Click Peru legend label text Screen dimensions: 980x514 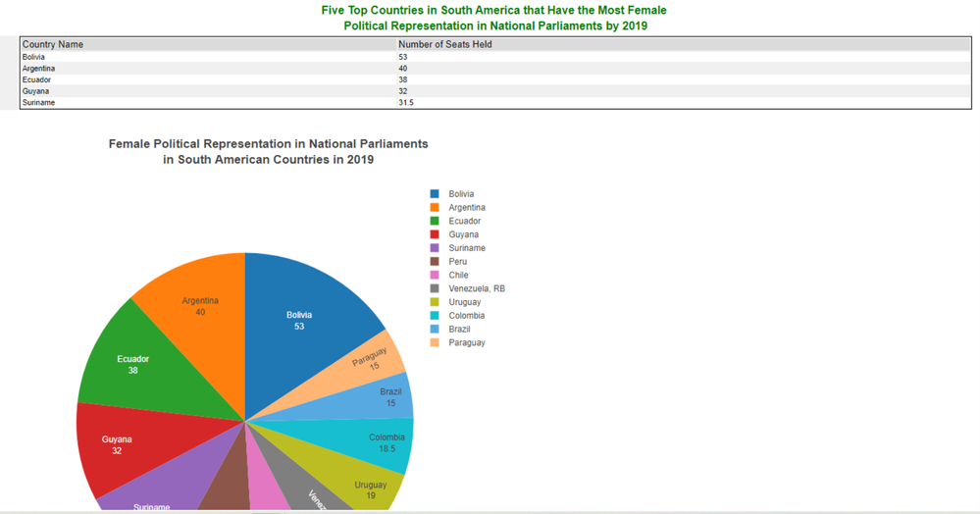pos(457,261)
